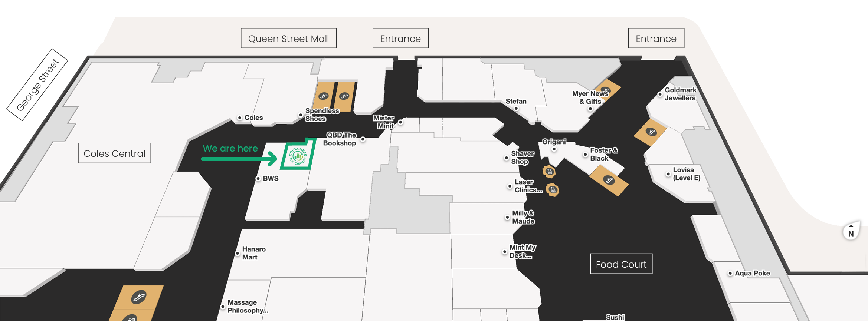Select the escalator icon below Foster & Black

click(x=609, y=181)
